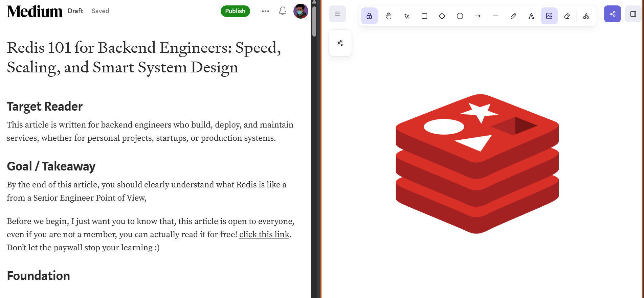Screen dimensions: 644x298
Task: Open the hamburger main menu
Action: click(337, 14)
